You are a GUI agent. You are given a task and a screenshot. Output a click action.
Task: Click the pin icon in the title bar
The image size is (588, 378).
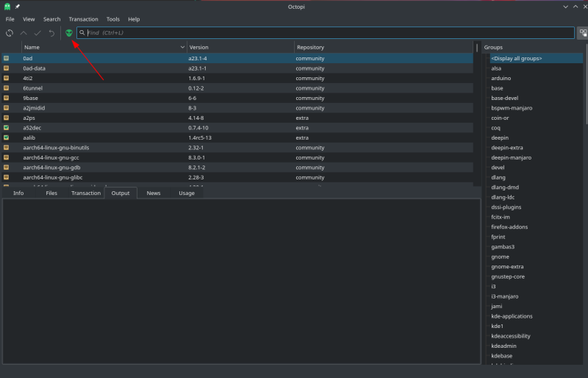(17, 7)
